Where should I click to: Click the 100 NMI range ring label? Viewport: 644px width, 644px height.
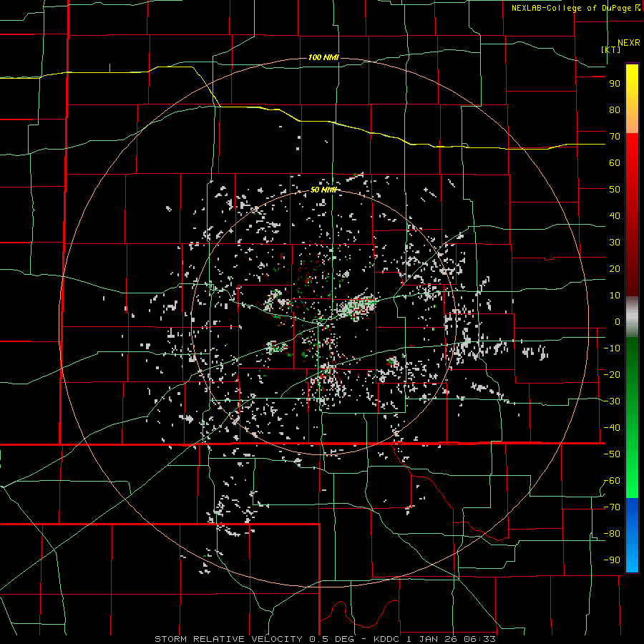click(323, 57)
